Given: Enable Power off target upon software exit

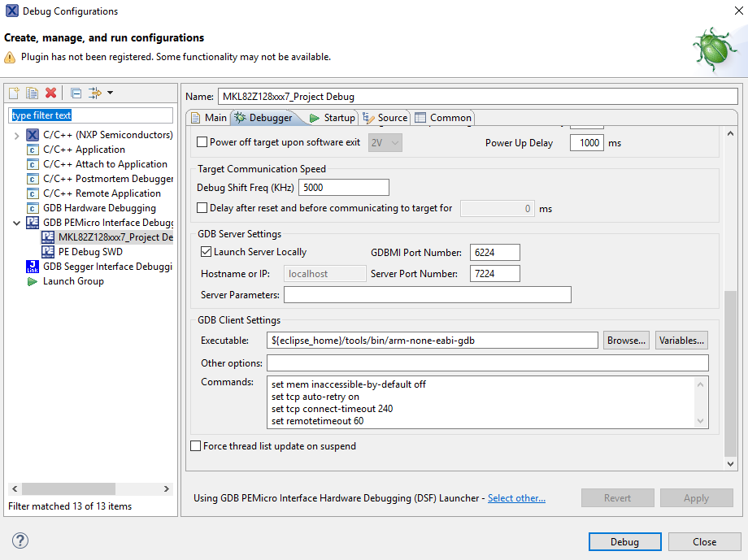Looking at the screenshot, I should [x=202, y=143].
